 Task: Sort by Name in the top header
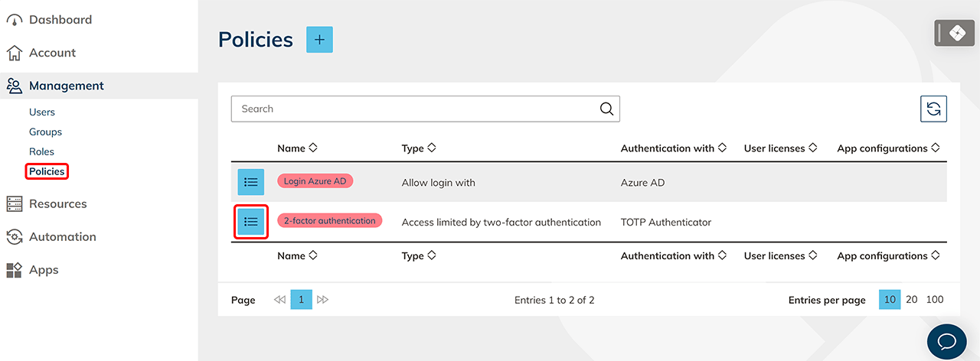[297, 148]
